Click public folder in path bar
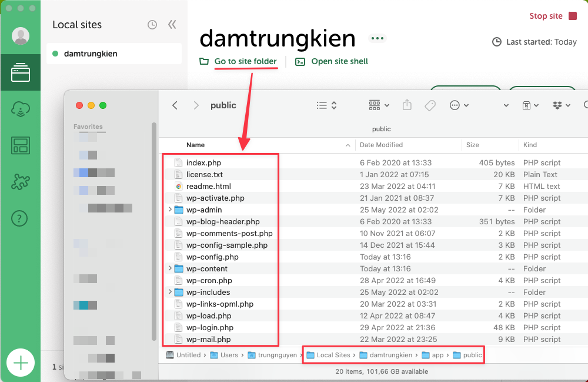This screenshot has width=588, height=382. coord(467,355)
